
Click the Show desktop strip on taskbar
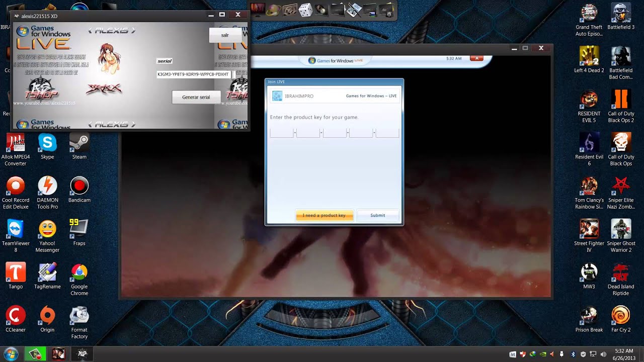click(x=641, y=354)
